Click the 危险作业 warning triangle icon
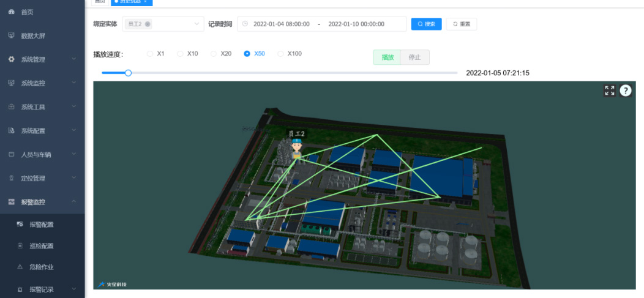Image resolution: width=644 pixels, height=298 pixels. coord(20,267)
